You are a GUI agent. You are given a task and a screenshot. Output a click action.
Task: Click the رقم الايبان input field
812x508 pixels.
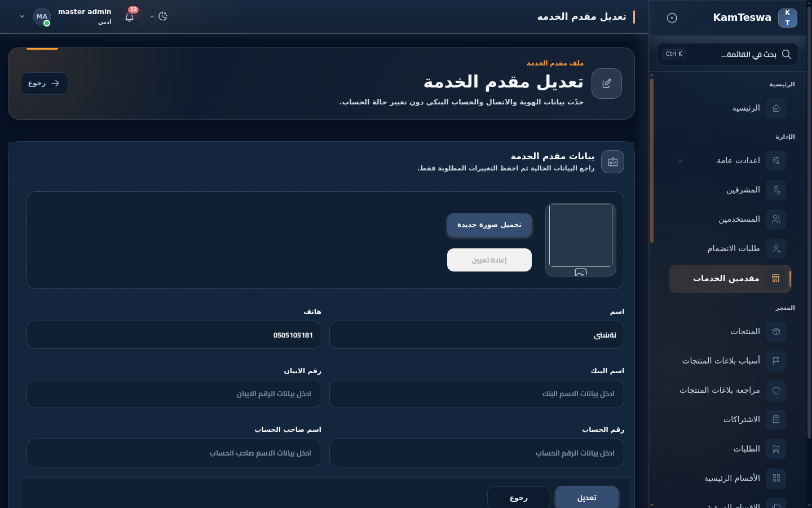pyautogui.click(x=174, y=394)
